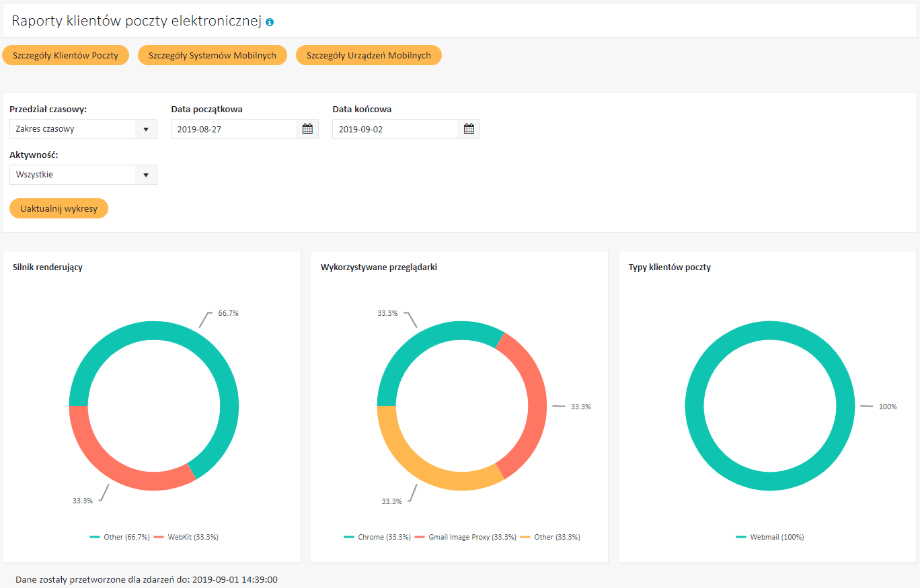
Task: Toggle the Other legend entry in rendering engine chart
Action: pyautogui.click(x=120, y=537)
